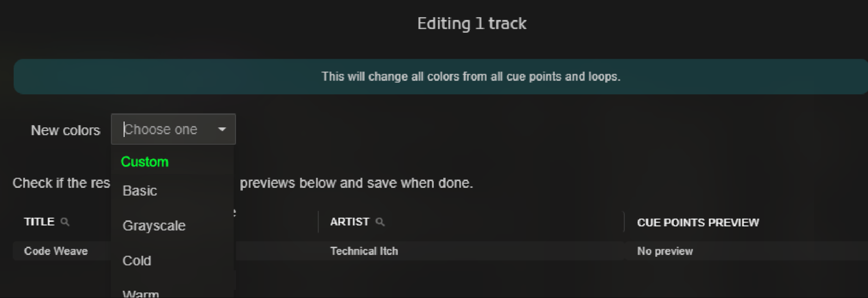Viewport: 868px width, 298px height.
Task: Sort by the ARTIST column header
Action: (x=349, y=222)
